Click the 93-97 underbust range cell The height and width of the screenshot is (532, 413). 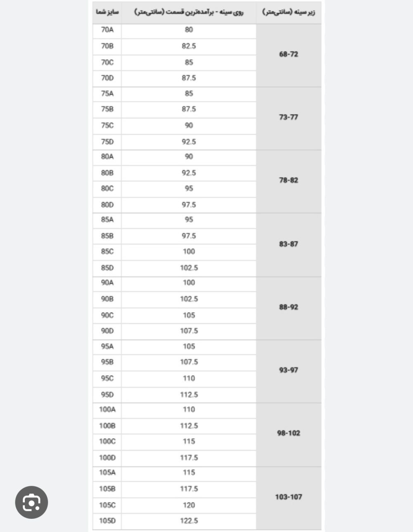coord(288,371)
